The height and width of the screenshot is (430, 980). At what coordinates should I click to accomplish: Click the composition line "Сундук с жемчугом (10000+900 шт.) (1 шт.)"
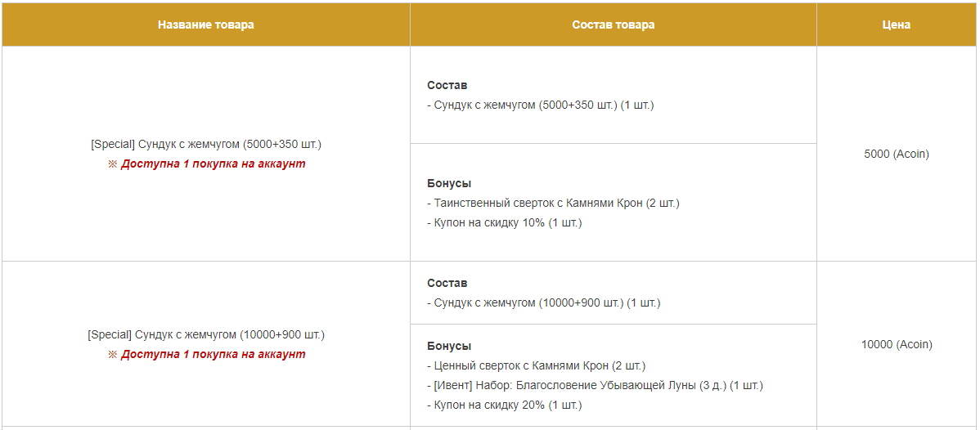(x=544, y=302)
